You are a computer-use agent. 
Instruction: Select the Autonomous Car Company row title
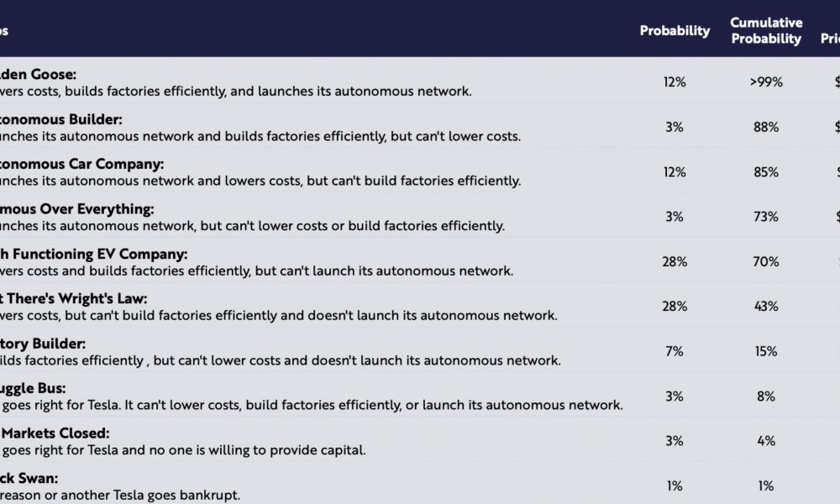tap(82, 164)
